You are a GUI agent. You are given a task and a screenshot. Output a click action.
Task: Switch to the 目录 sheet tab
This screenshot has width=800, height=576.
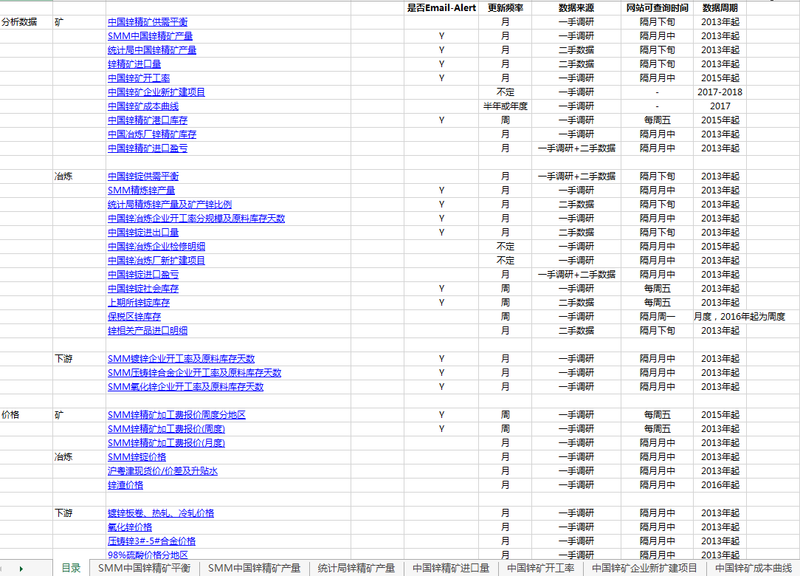click(71, 568)
